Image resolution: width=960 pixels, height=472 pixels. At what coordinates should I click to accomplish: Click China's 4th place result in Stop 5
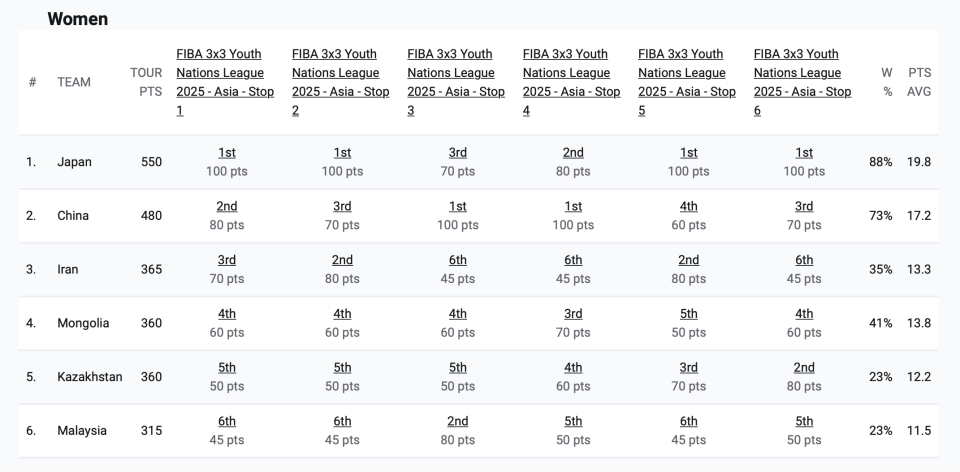(689, 207)
